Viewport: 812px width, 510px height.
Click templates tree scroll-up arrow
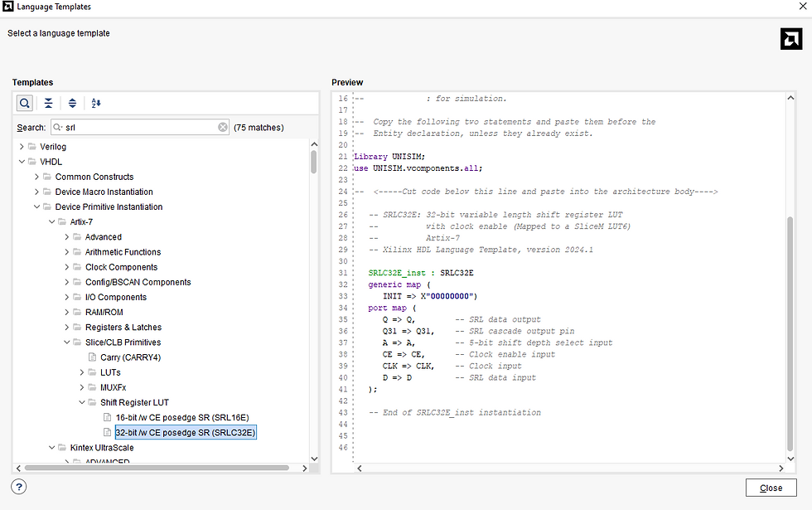coord(314,144)
